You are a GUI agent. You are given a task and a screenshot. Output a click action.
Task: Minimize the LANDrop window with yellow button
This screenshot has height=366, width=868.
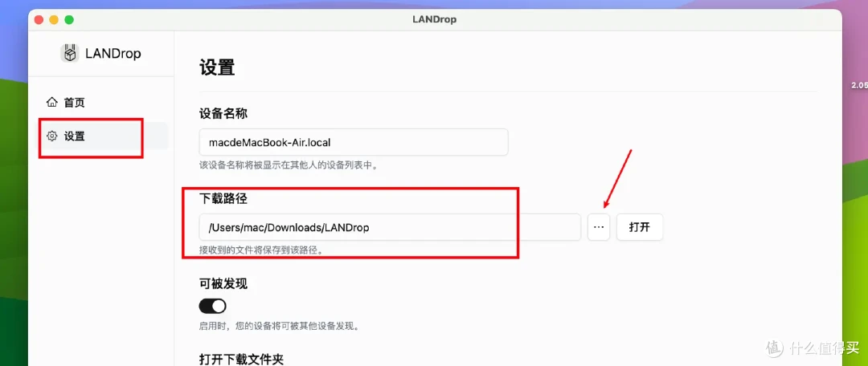point(54,20)
